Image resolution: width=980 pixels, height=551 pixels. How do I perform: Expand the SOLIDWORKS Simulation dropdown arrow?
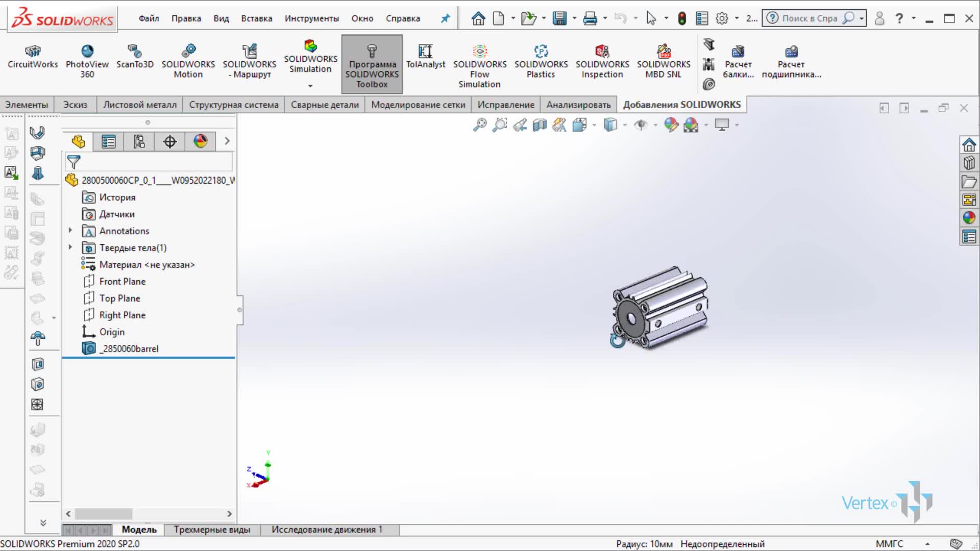point(310,86)
